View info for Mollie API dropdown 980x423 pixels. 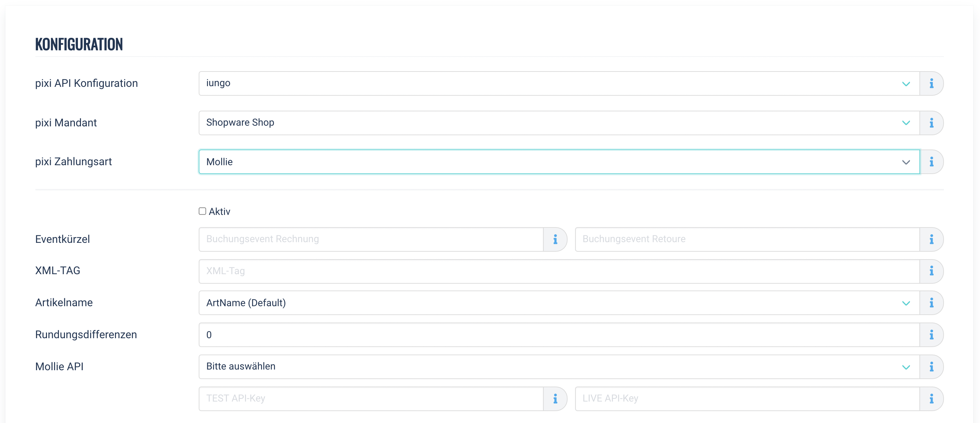click(931, 367)
